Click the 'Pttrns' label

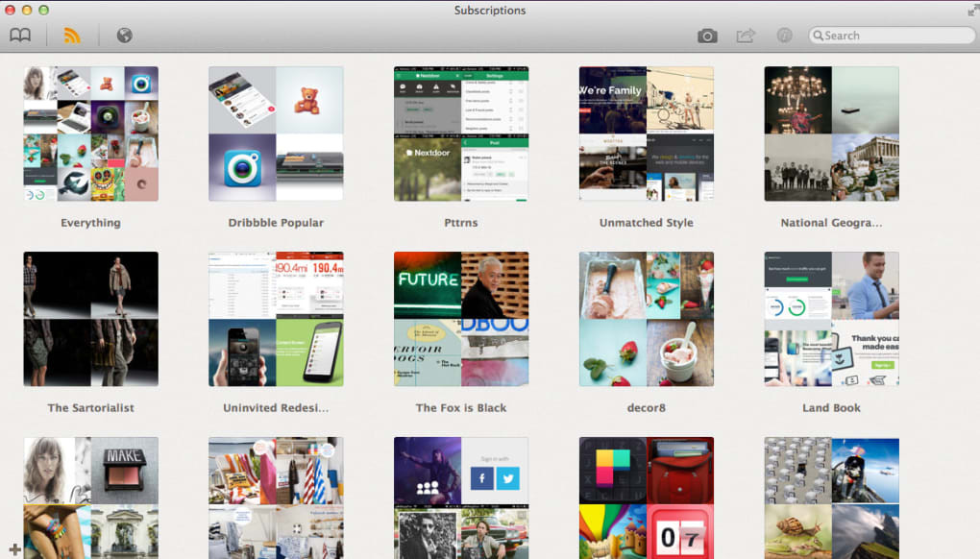(461, 223)
